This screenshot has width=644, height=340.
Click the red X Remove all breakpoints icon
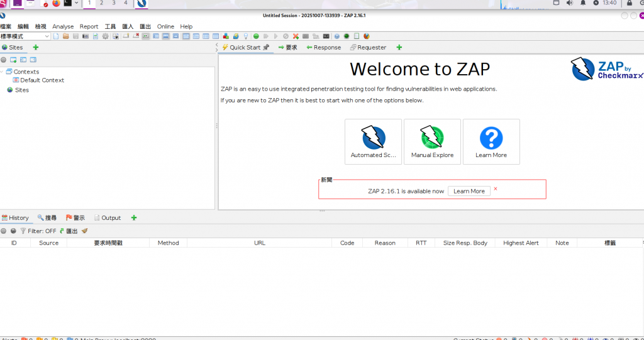296,36
